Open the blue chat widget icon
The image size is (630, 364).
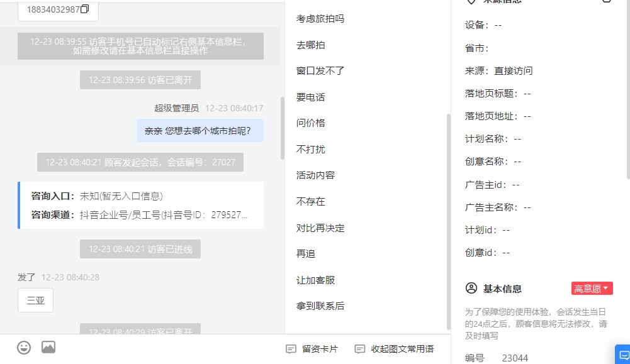[624, 355]
